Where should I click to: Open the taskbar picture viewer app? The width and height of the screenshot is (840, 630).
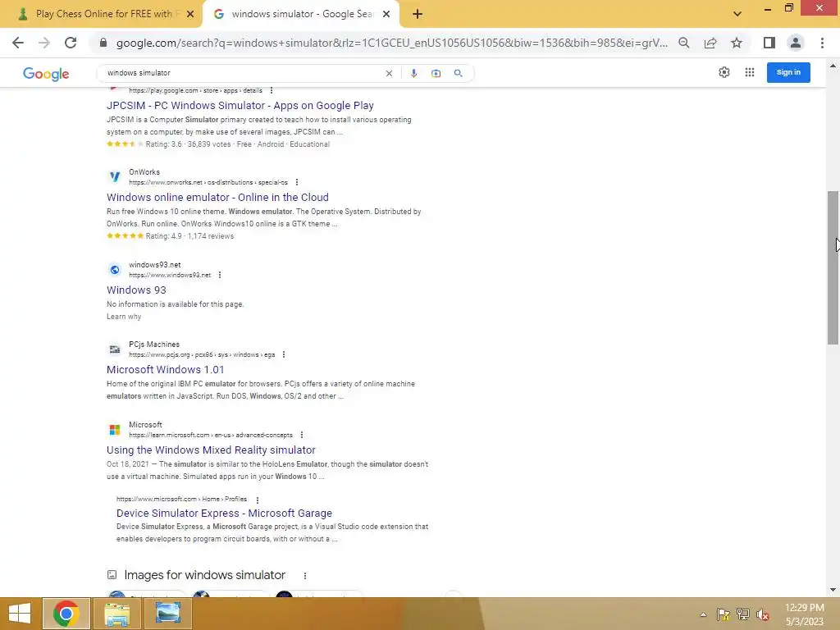pos(167,614)
